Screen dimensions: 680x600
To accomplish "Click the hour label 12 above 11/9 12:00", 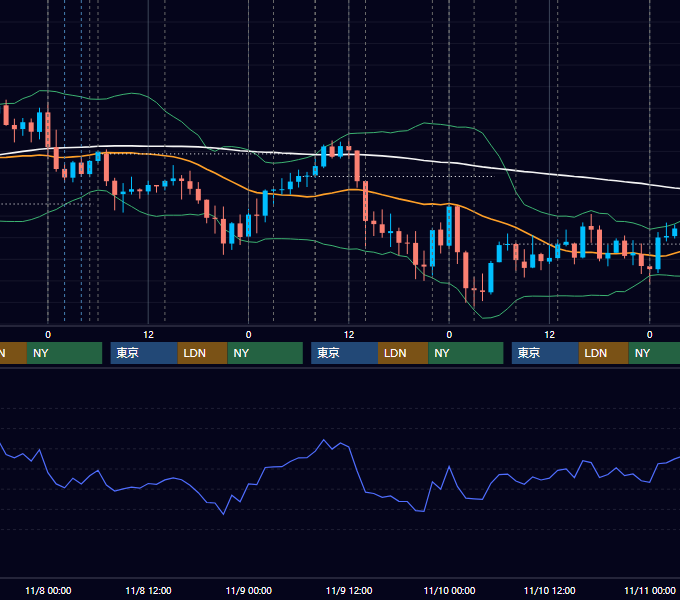I will [x=349, y=335].
